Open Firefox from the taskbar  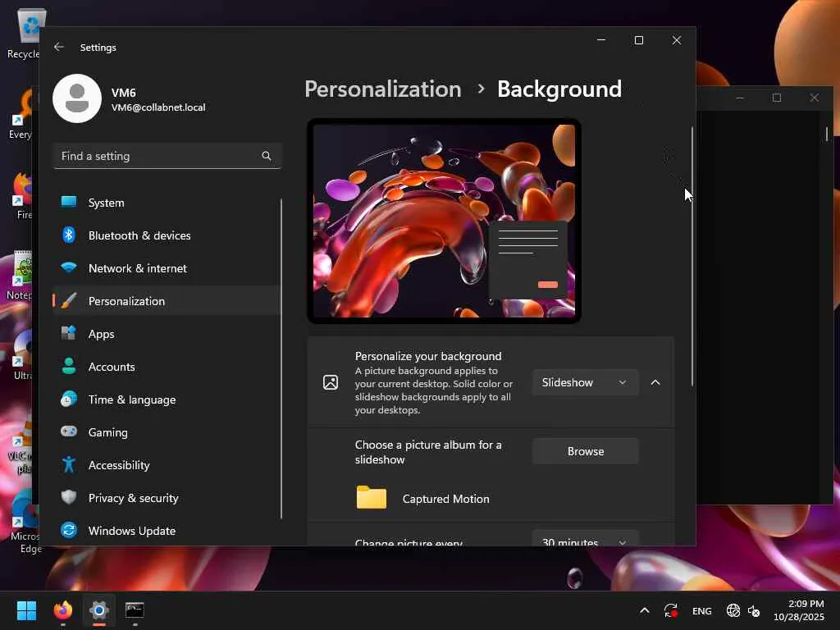point(63,610)
